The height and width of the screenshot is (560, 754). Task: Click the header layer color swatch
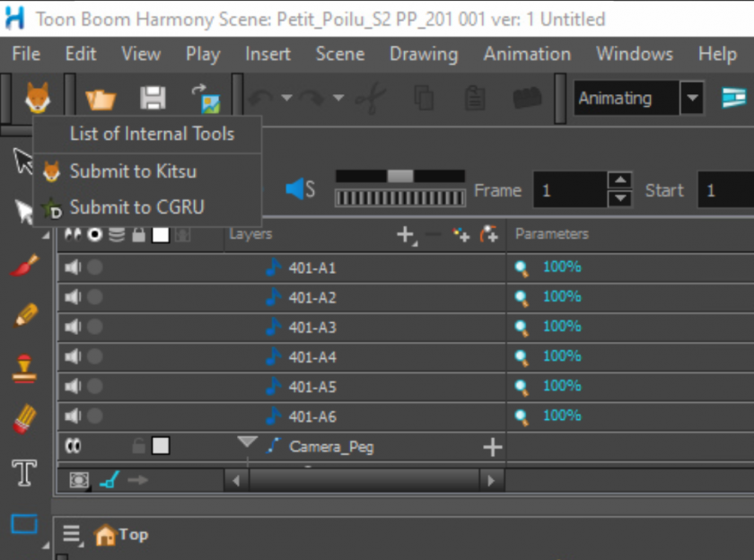161,234
